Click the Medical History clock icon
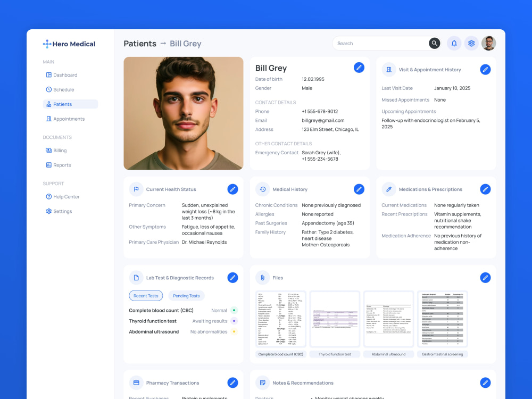The height and width of the screenshot is (399, 532). coord(263,189)
